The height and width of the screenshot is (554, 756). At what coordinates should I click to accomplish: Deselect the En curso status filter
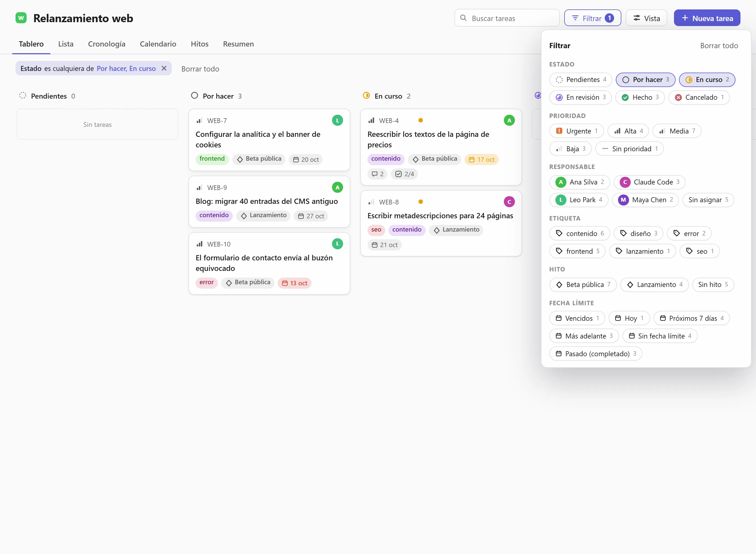[x=707, y=80]
